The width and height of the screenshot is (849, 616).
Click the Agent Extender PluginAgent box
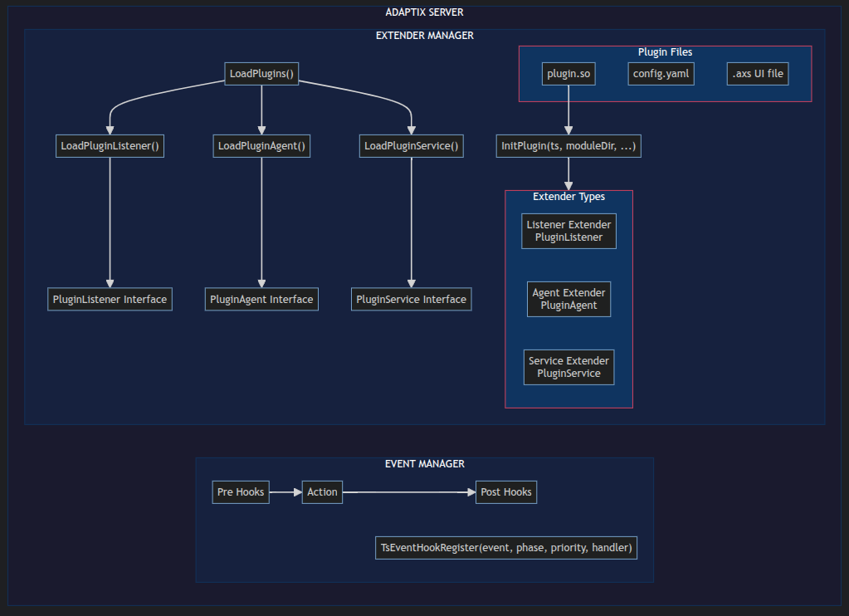568,299
